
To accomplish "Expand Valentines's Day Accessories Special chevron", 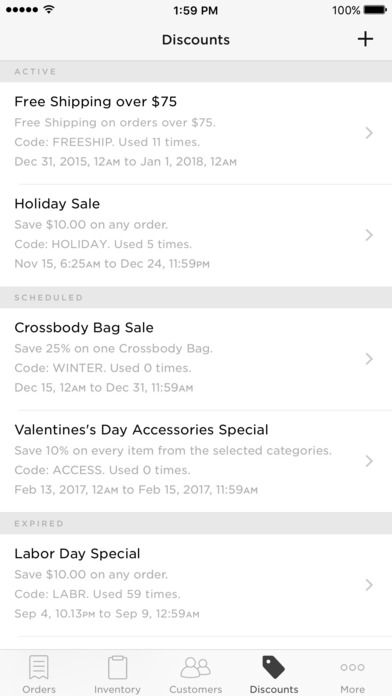I will [369, 461].
